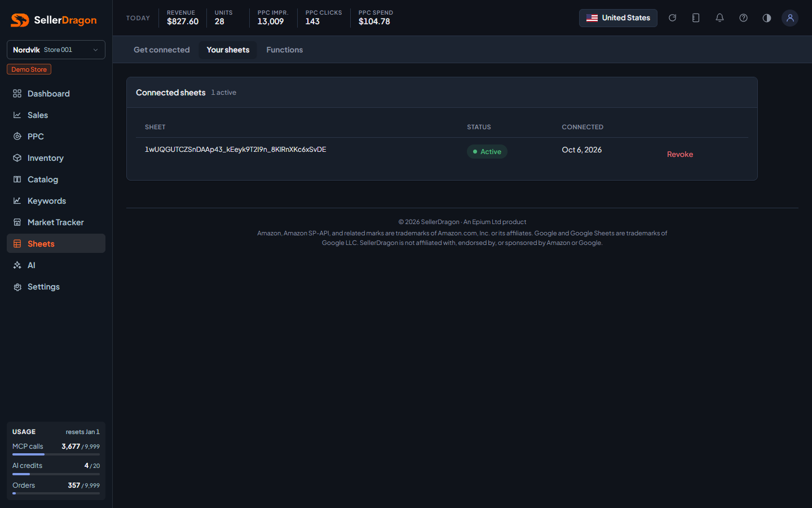Open the Sales section

click(x=56, y=115)
